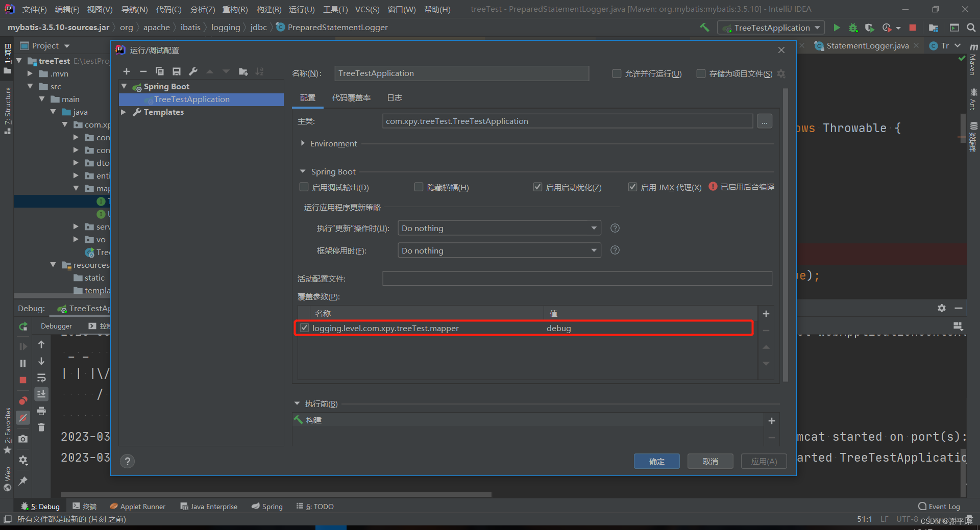Click the active profiles input field

577,279
